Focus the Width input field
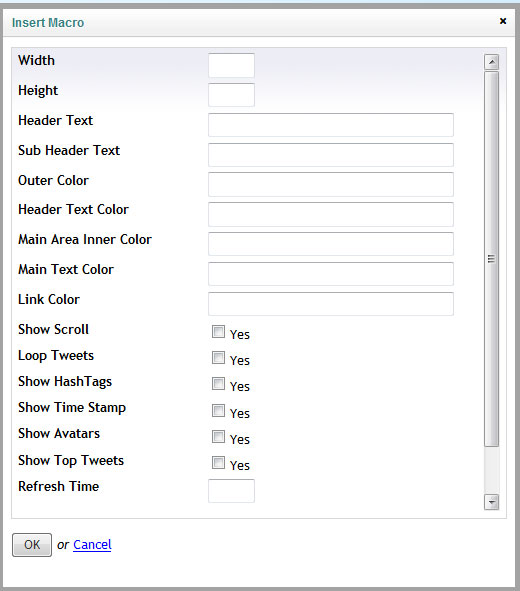Image resolution: width=520 pixels, height=591 pixels. tap(231, 65)
